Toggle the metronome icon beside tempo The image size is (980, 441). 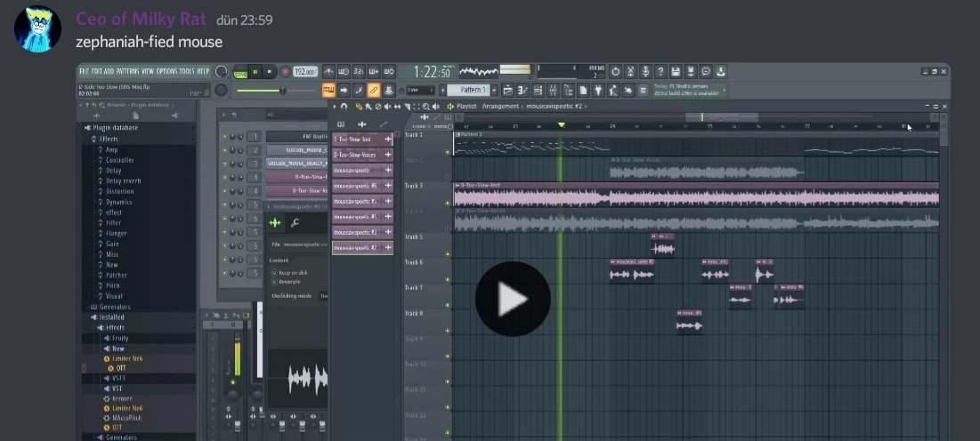(328, 72)
